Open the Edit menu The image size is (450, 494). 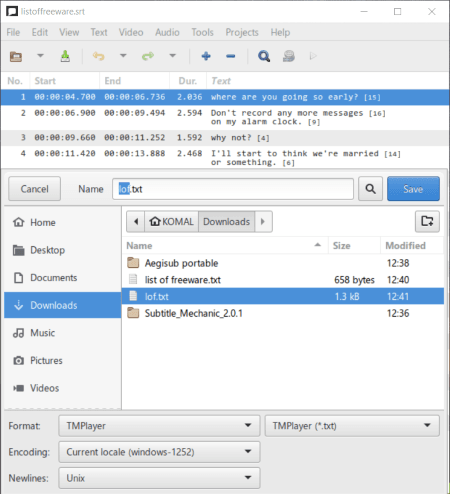pos(40,32)
